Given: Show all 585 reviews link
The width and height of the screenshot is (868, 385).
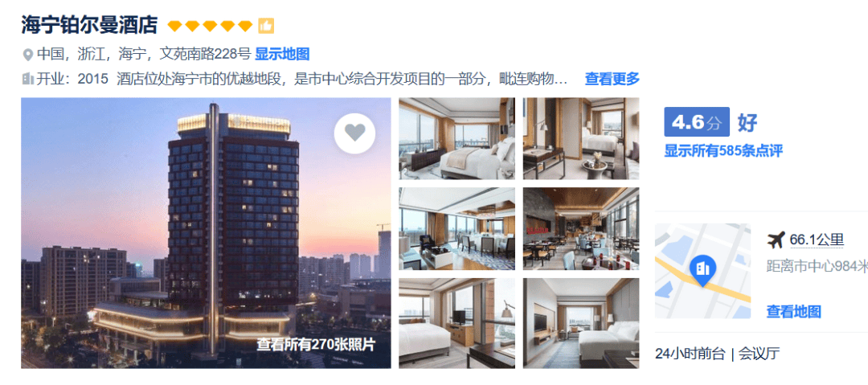Looking at the screenshot, I should tap(723, 150).
